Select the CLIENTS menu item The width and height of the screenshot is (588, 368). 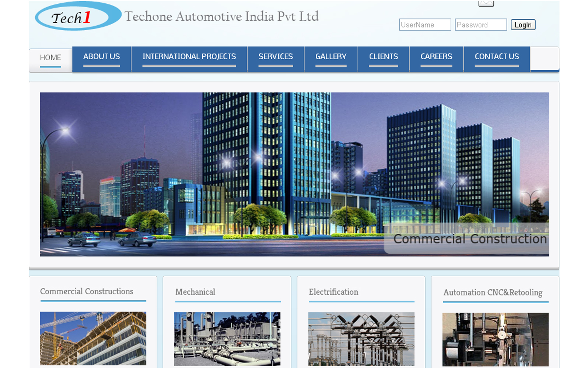pyautogui.click(x=384, y=59)
